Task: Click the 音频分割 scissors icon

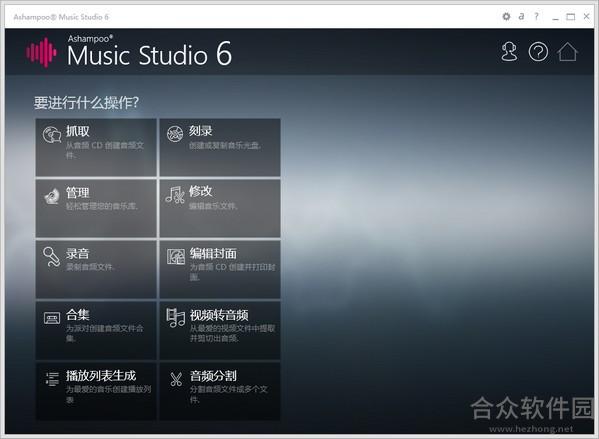Action: click(x=176, y=379)
